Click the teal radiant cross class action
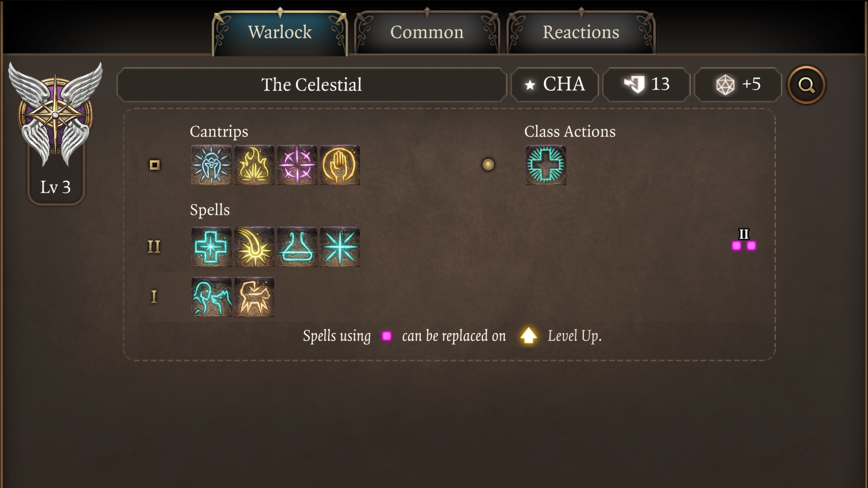 [546, 165]
